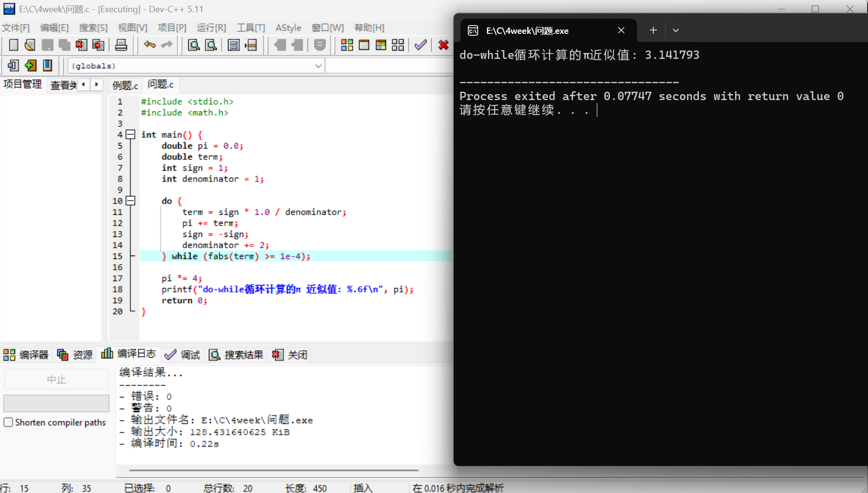Screen dimensions: 868x493
Task: Click the Save All toolbar icon
Action: (64, 45)
